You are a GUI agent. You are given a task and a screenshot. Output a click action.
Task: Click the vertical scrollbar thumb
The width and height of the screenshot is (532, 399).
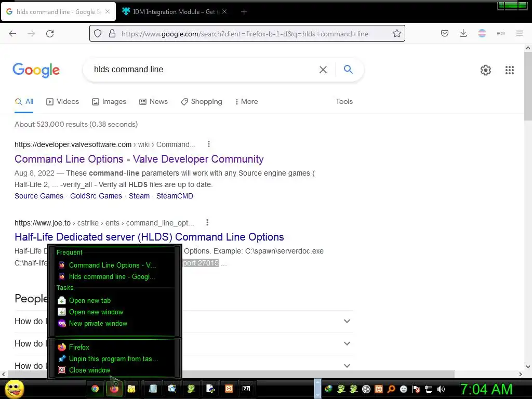pyautogui.click(x=528, y=86)
